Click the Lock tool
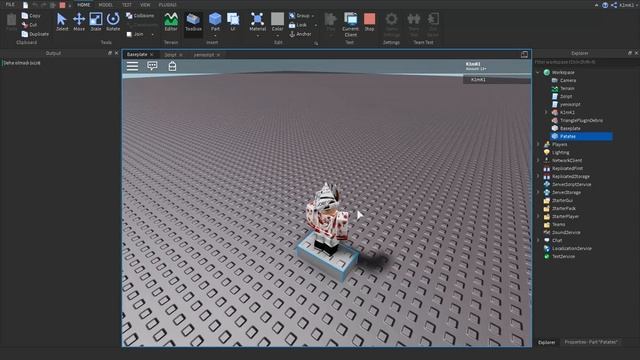640x360 pixels. tap(298, 25)
